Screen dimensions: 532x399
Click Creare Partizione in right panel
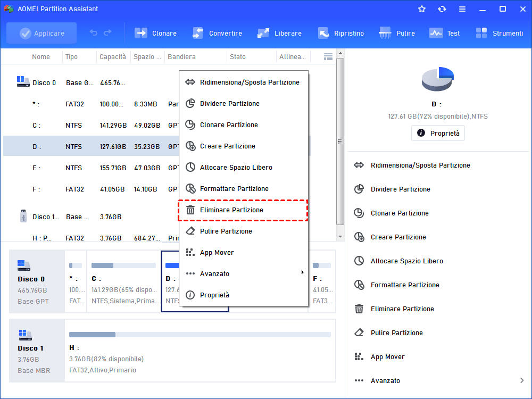(390, 237)
